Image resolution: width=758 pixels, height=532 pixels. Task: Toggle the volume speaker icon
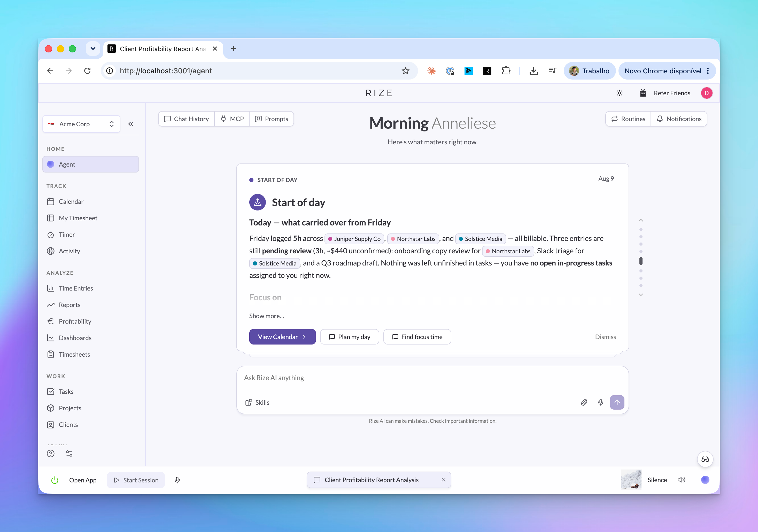click(x=682, y=480)
